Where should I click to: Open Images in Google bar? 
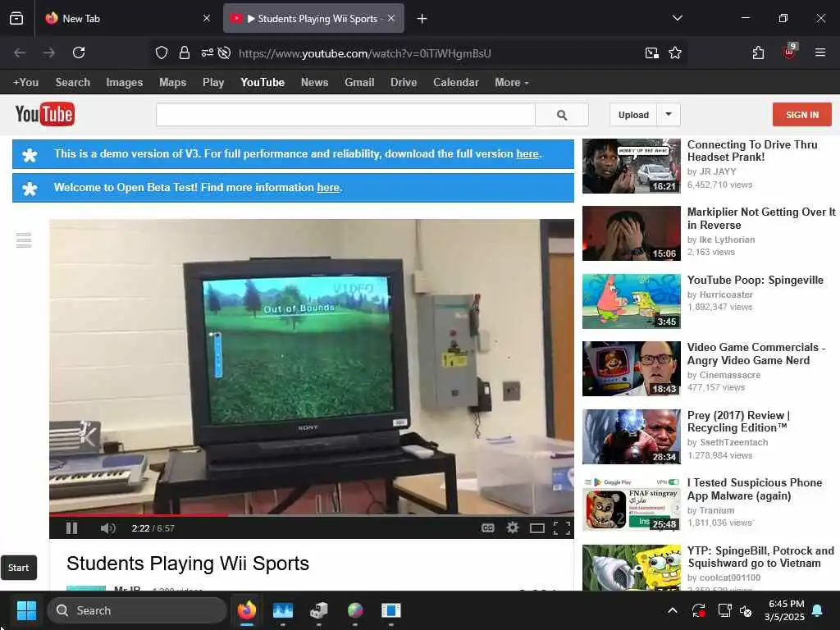pyautogui.click(x=125, y=83)
